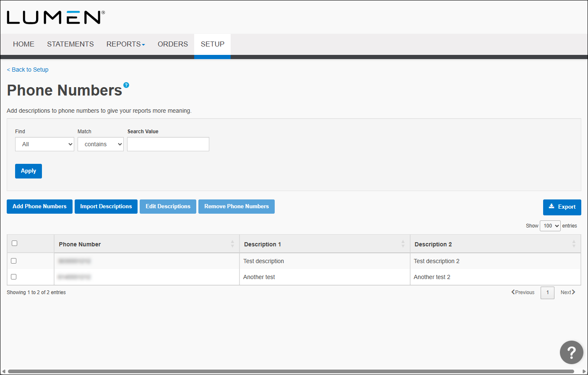Check the box for Test description row
Image resolution: width=588 pixels, height=375 pixels.
coord(14,261)
